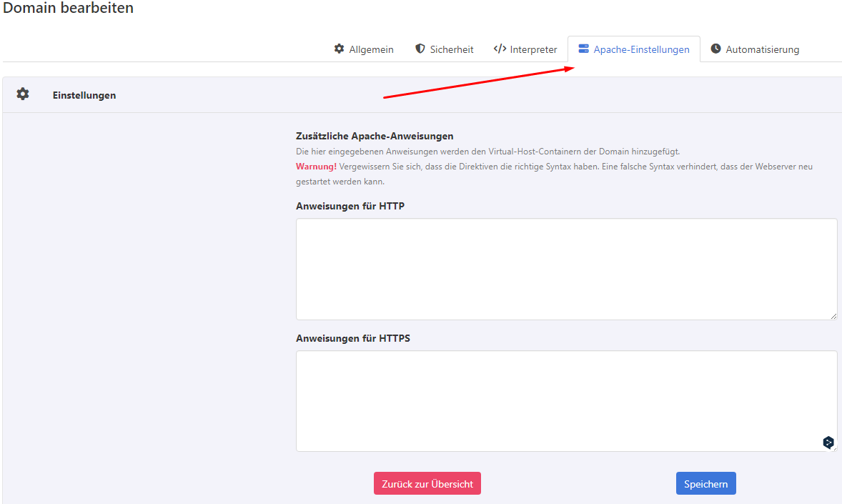Click the Anweisungen für HTTPS label
This screenshot has height=504, width=842.
click(x=352, y=338)
